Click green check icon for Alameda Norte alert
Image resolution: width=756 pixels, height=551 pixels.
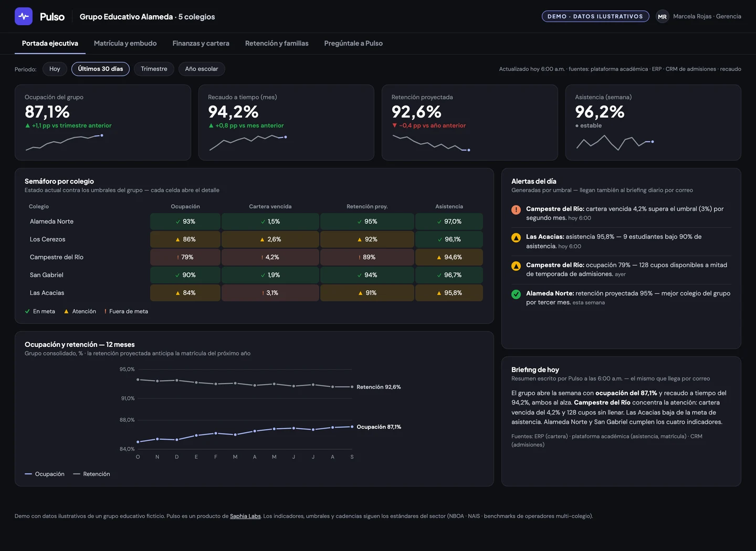click(516, 294)
